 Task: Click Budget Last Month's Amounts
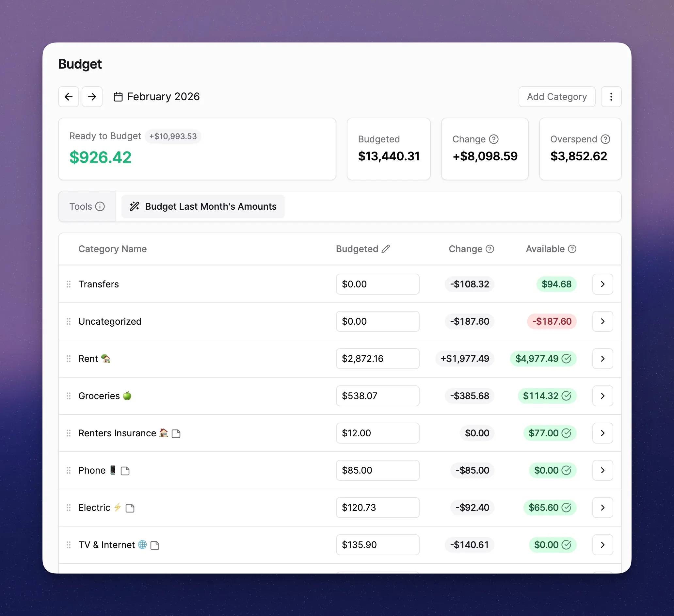[203, 206]
